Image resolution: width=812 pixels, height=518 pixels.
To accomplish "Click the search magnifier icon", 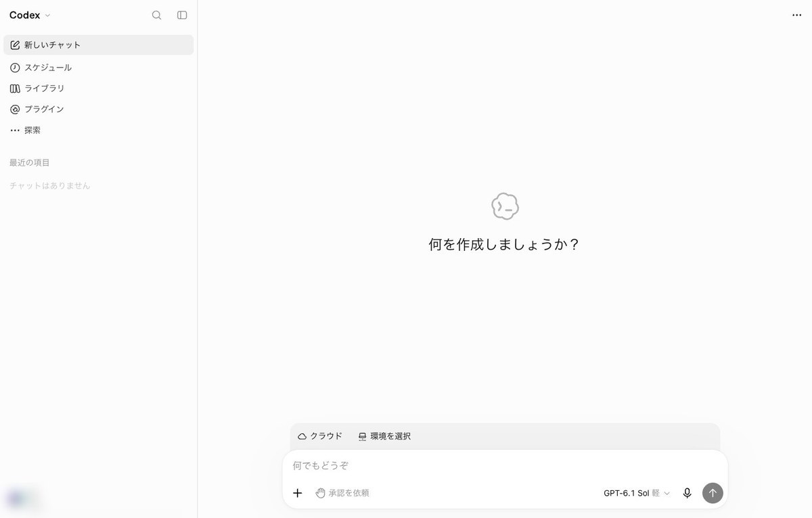I will tap(156, 15).
